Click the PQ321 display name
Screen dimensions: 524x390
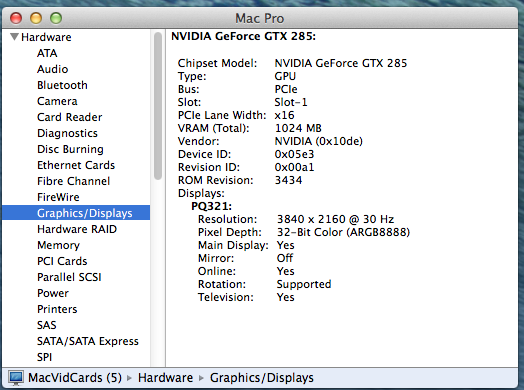point(212,206)
